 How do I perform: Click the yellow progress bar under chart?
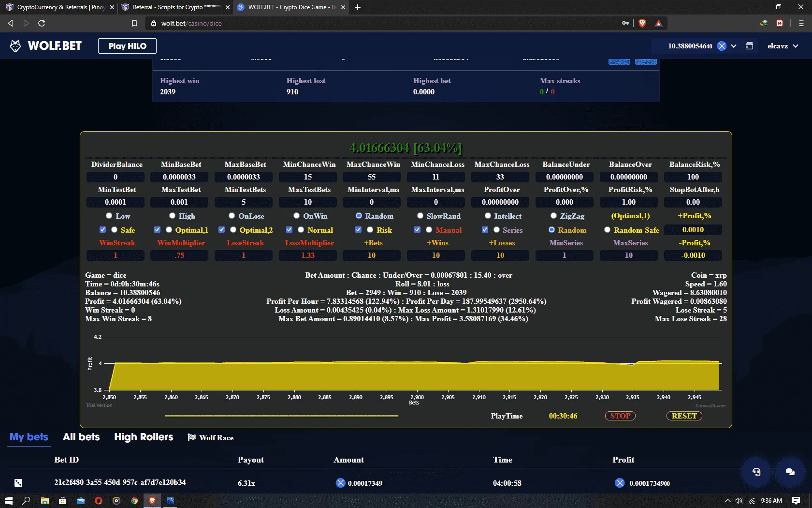[x=281, y=416]
